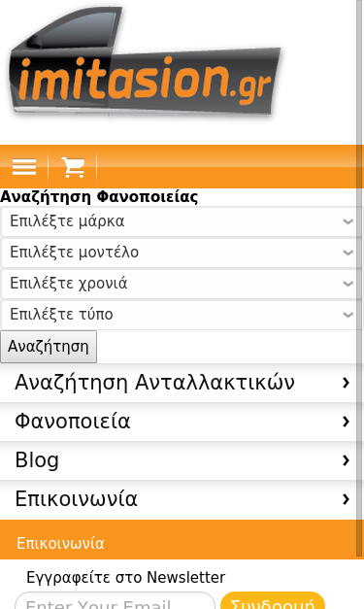The width and height of the screenshot is (364, 609).
Task: Expand arrow beside Φανοποιεία
Action: pos(346,422)
